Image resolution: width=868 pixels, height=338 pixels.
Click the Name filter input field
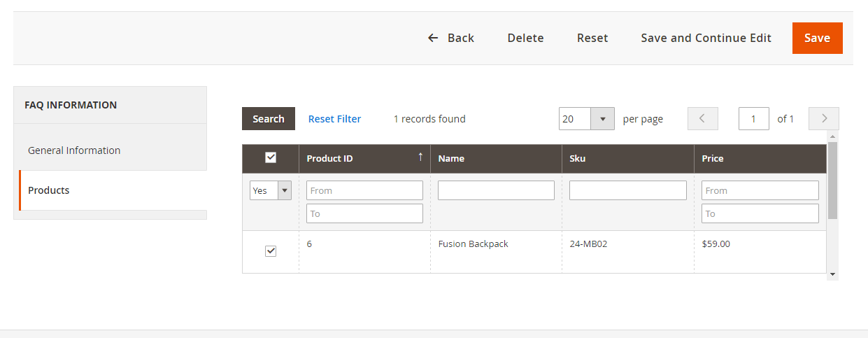point(496,190)
